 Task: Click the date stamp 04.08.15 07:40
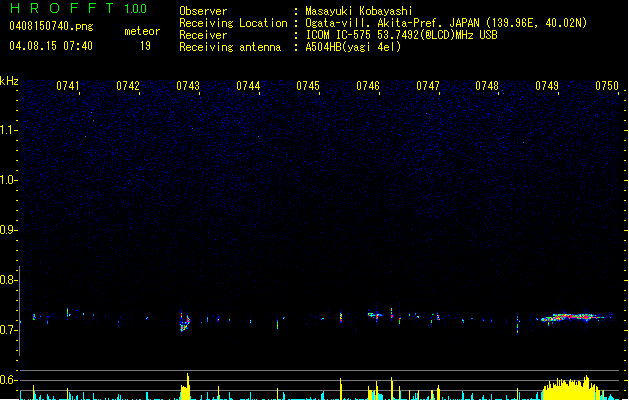(51, 46)
